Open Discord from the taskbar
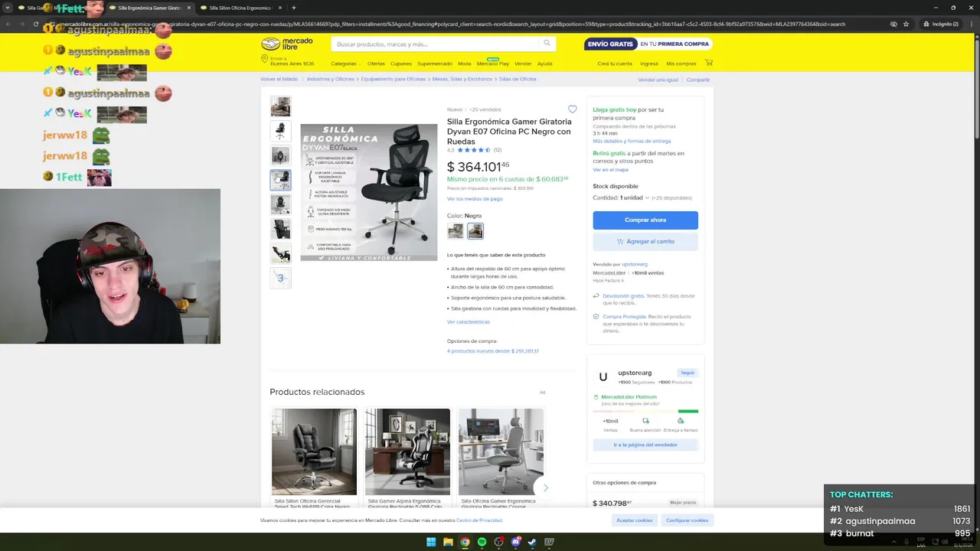980x551 pixels. pyautogui.click(x=515, y=542)
